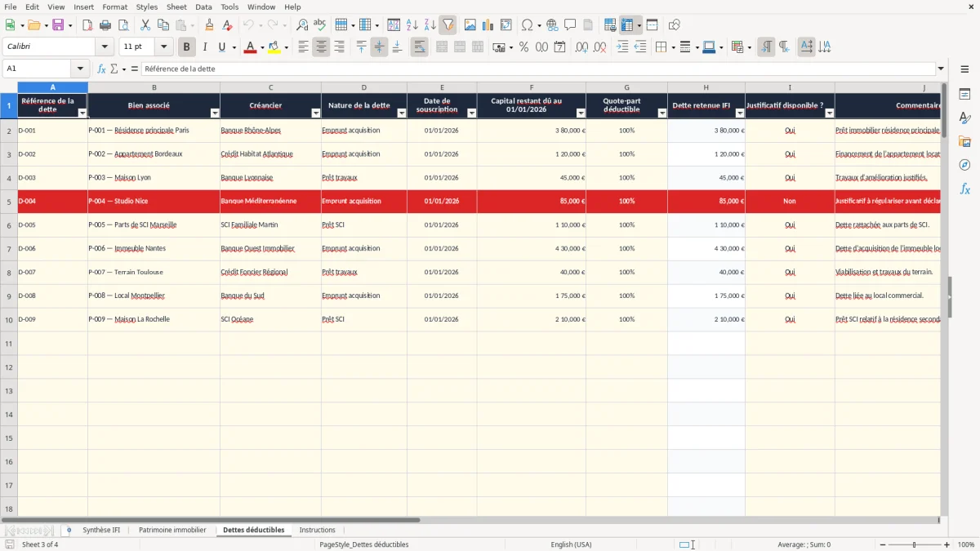Toggle the AutoFilter funnel button
The image size is (980, 551).
coord(448,25)
